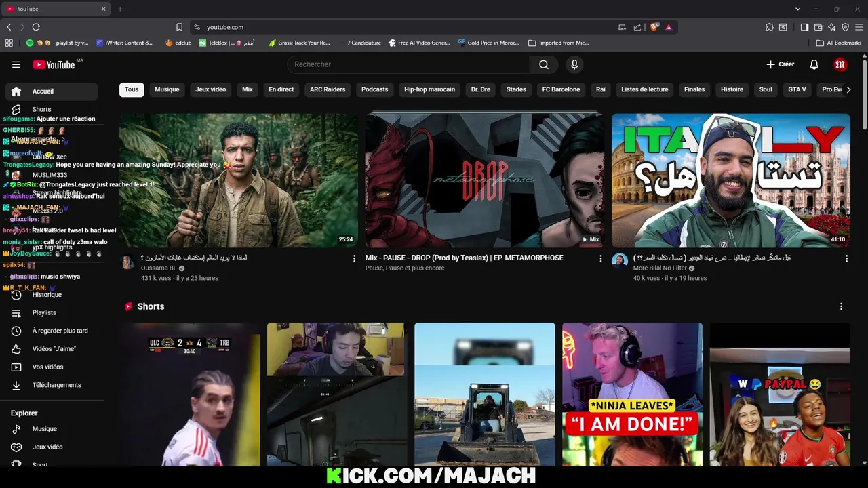Click the Brave Rewards triangle icon
The height and width of the screenshot is (488, 868).
pos(669,27)
